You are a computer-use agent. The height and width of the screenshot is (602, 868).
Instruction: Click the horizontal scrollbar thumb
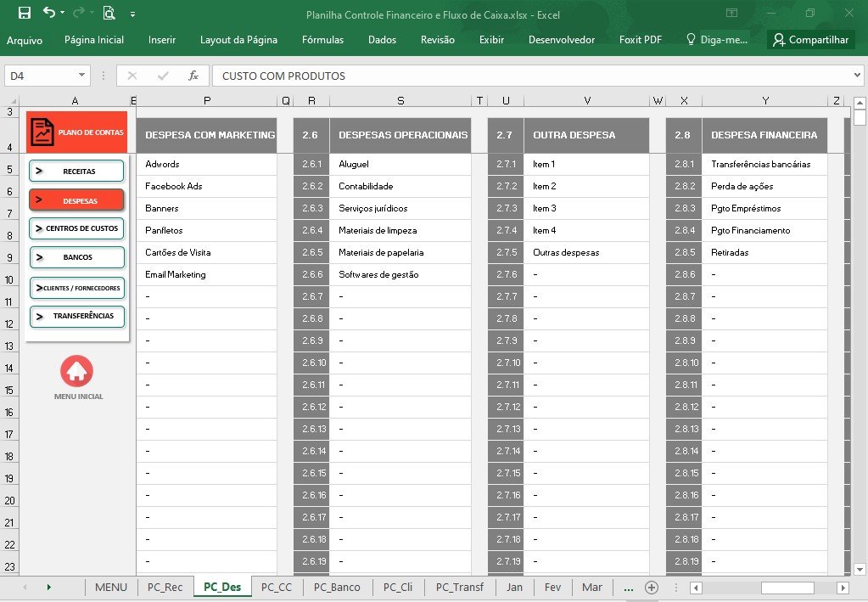(x=787, y=588)
